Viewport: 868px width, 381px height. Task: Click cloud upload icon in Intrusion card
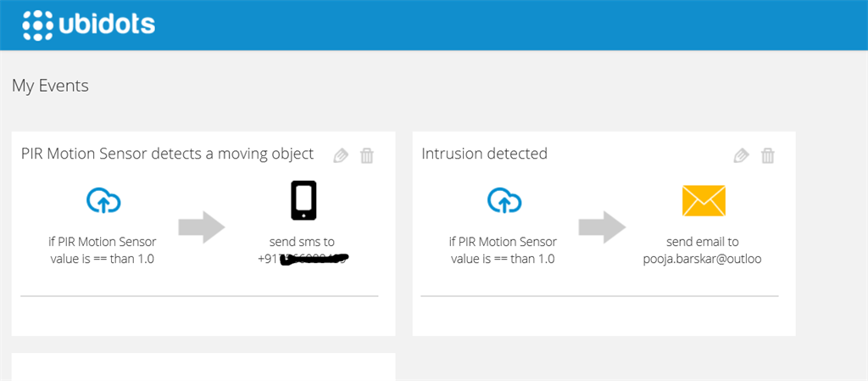504,200
